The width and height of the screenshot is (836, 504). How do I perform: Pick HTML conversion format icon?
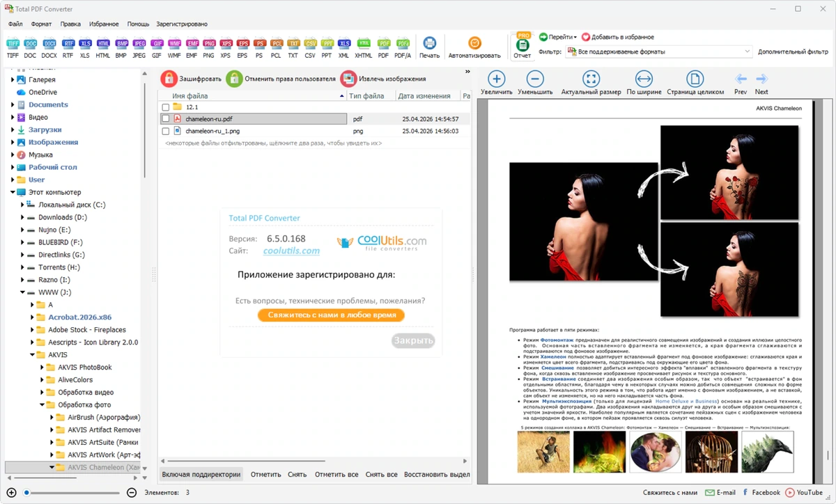coord(103,47)
